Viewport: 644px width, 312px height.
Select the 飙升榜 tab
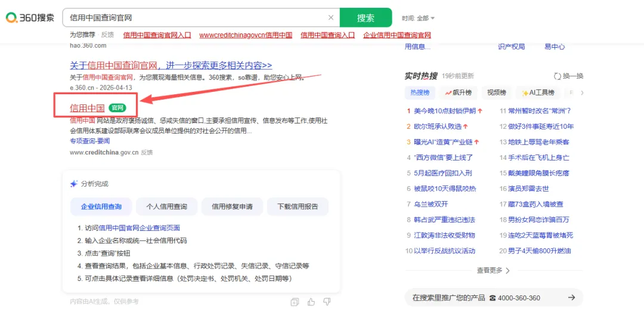[458, 93]
